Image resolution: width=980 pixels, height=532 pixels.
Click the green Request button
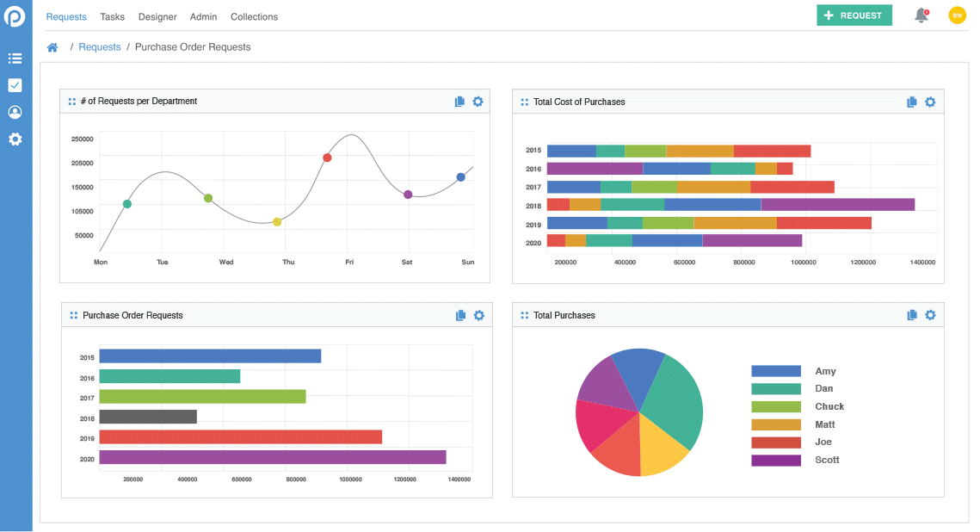tap(854, 15)
